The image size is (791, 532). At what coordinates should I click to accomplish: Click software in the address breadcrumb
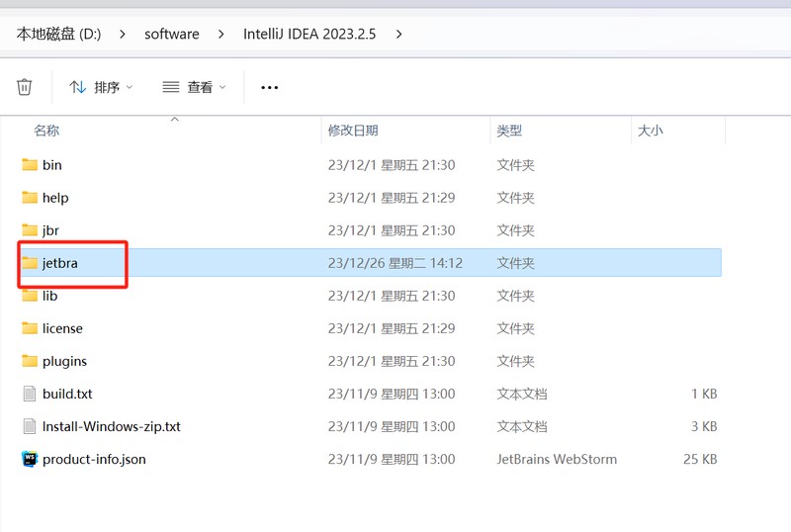coord(171,34)
